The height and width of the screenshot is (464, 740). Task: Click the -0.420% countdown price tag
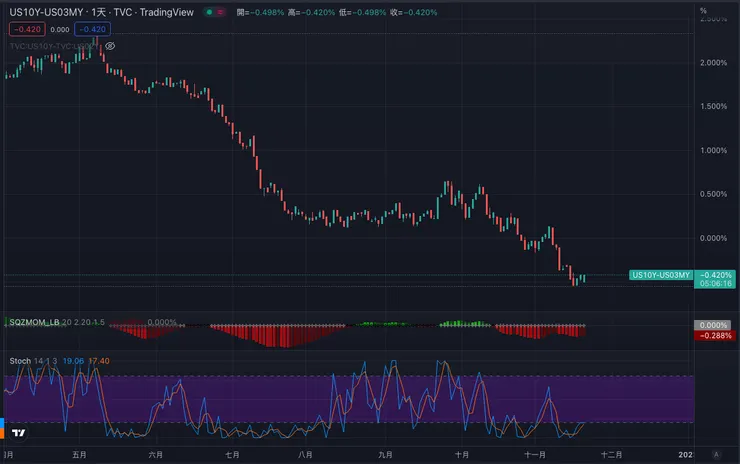pos(715,279)
